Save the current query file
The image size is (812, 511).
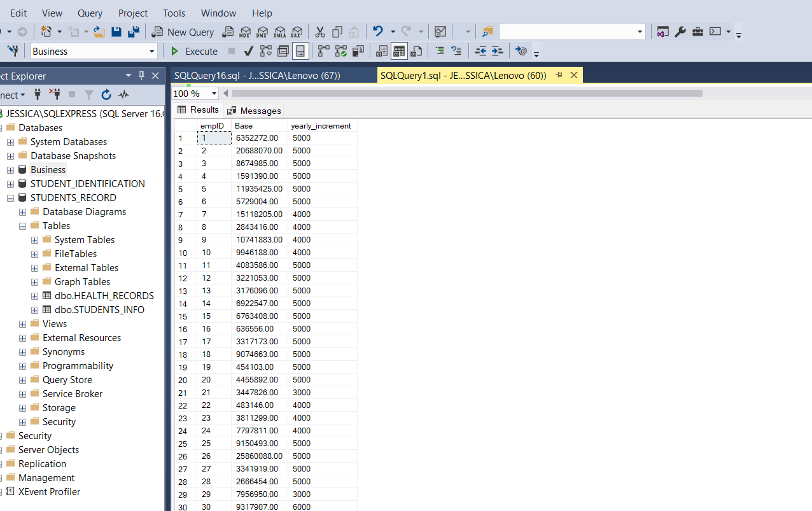point(116,31)
